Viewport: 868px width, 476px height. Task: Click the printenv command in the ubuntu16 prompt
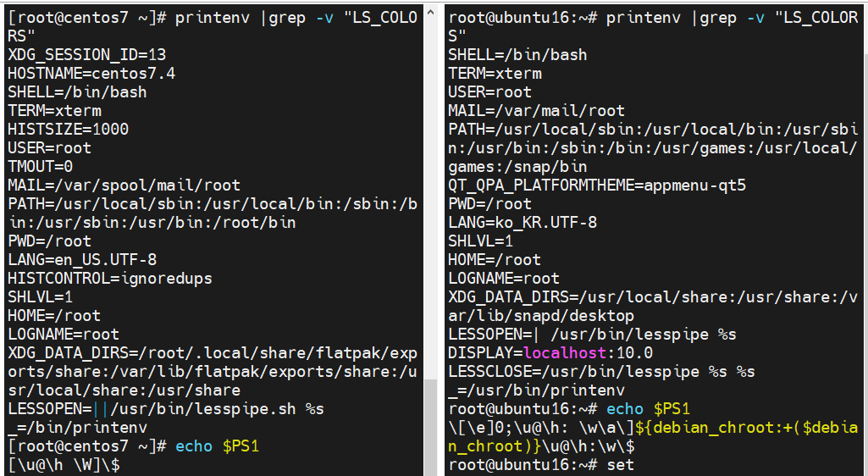click(644, 18)
